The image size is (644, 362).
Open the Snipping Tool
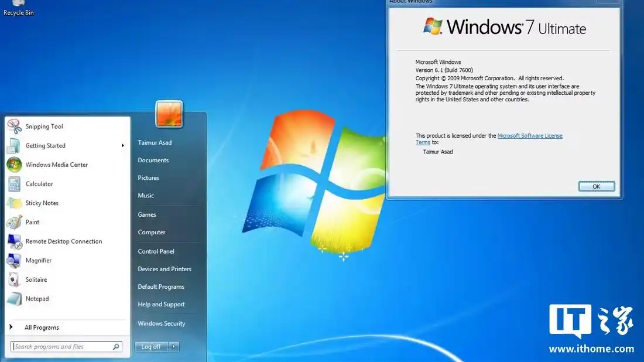[x=44, y=126]
